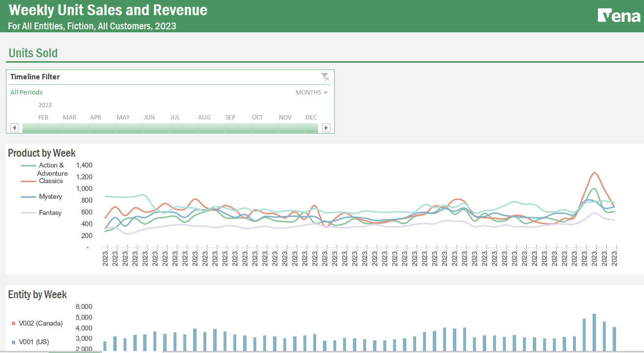Click the 2023 year label in the timeline
Viewport: 644px width, 353px height.
point(46,105)
